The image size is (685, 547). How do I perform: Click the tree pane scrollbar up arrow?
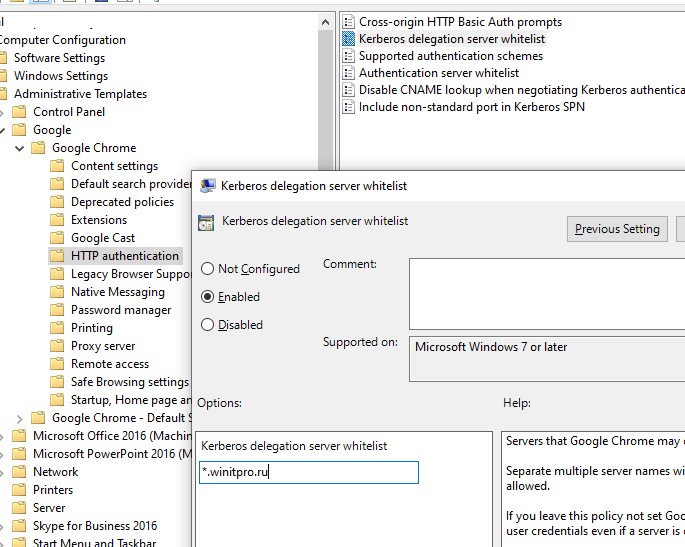[325, 22]
